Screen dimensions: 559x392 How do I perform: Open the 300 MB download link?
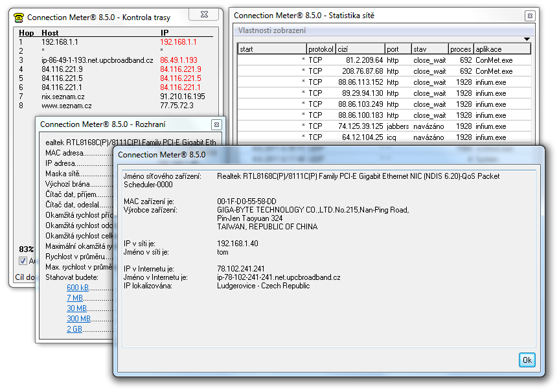78,319
